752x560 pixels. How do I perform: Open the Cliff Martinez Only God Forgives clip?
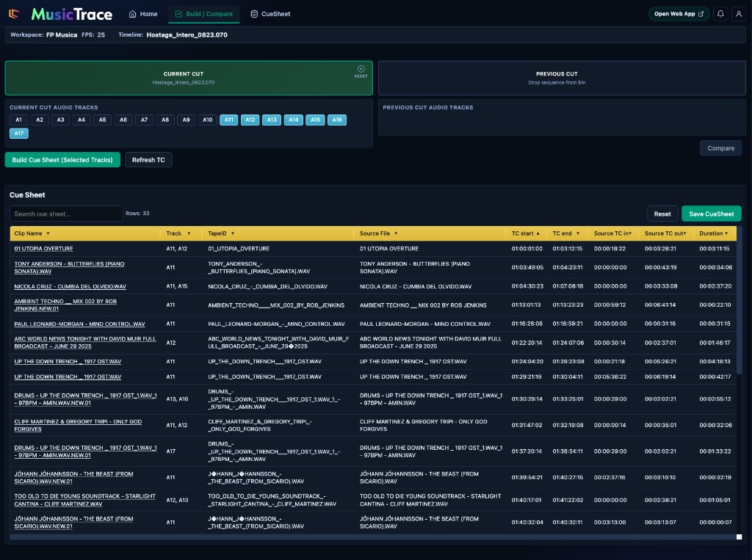pyautogui.click(x=78, y=425)
